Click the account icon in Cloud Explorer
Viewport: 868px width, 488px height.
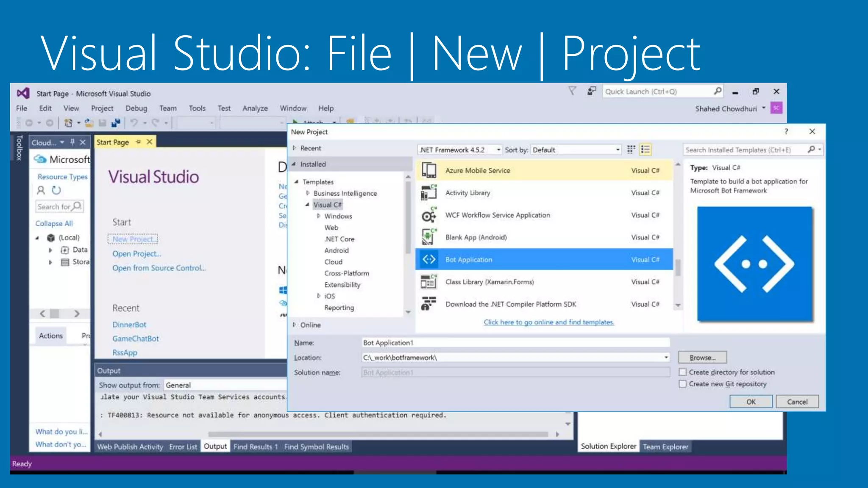(41, 190)
